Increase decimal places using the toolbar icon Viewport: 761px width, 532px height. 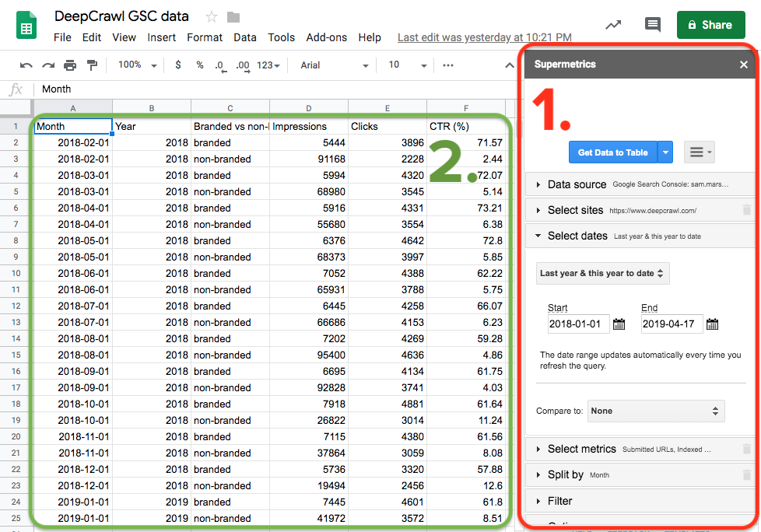[x=241, y=65]
